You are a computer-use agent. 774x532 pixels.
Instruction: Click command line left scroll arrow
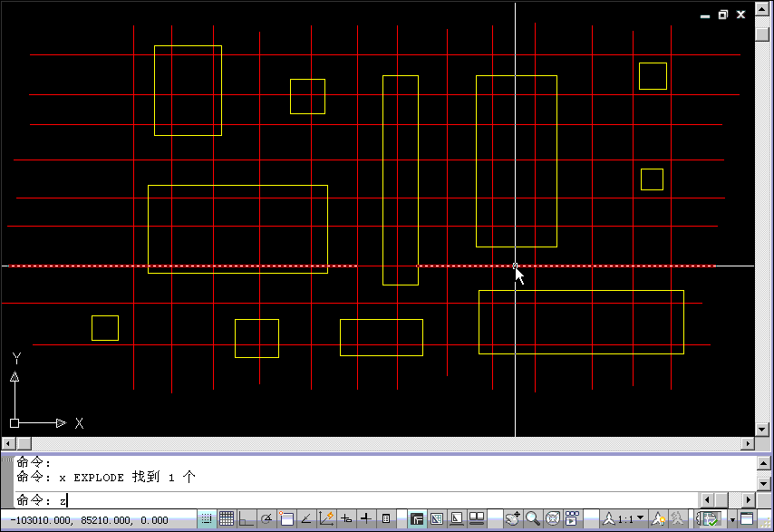point(706,500)
